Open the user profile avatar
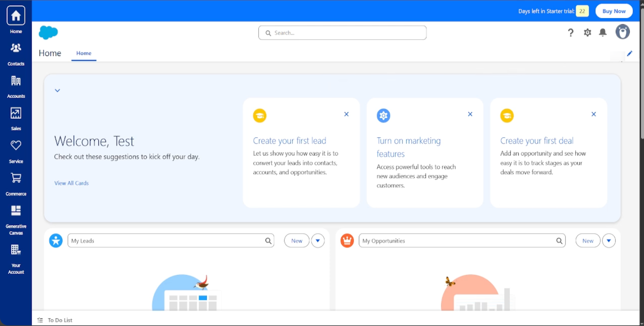The height and width of the screenshot is (326, 644). 622,32
